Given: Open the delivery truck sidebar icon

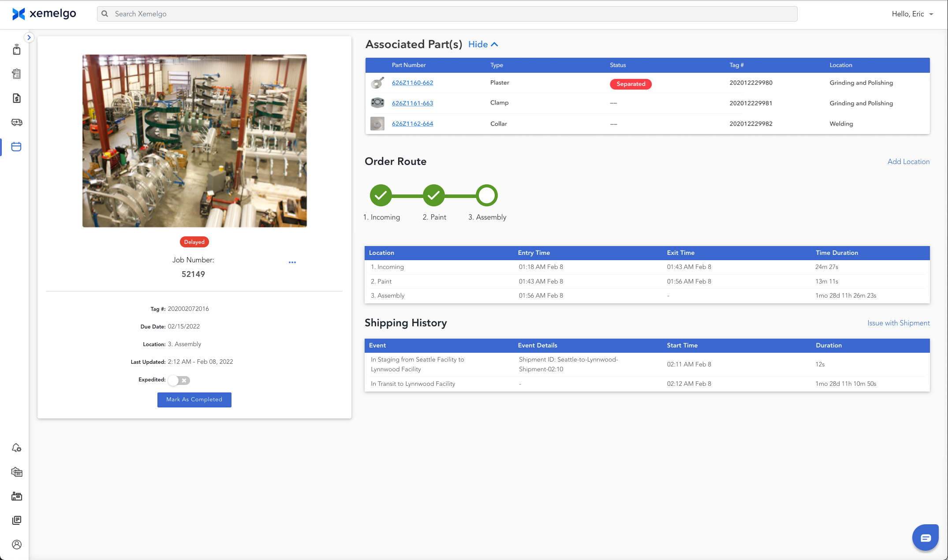Looking at the screenshot, I should (17, 123).
